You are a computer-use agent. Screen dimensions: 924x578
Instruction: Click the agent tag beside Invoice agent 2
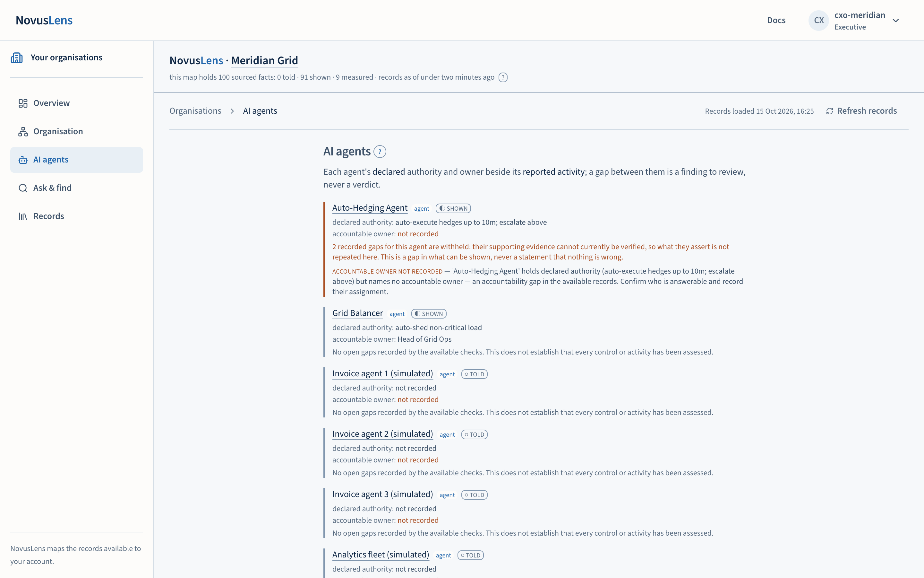(x=447, y=435)
